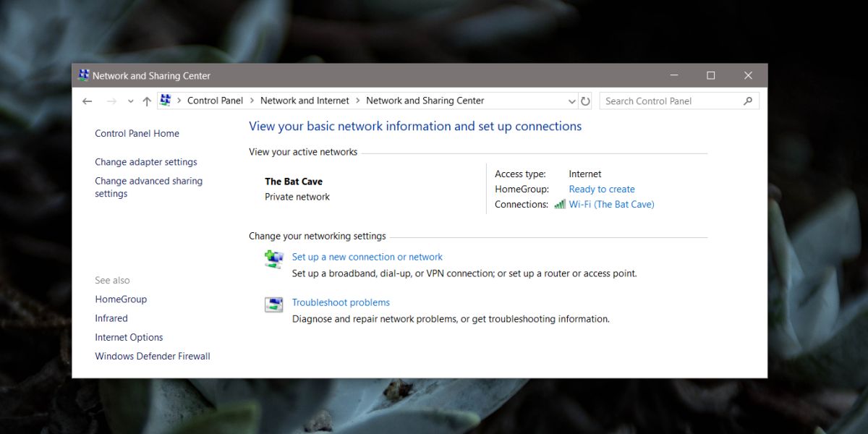
Task: Expand chevron after Control Panel breadcrumb
Action: 252,101
